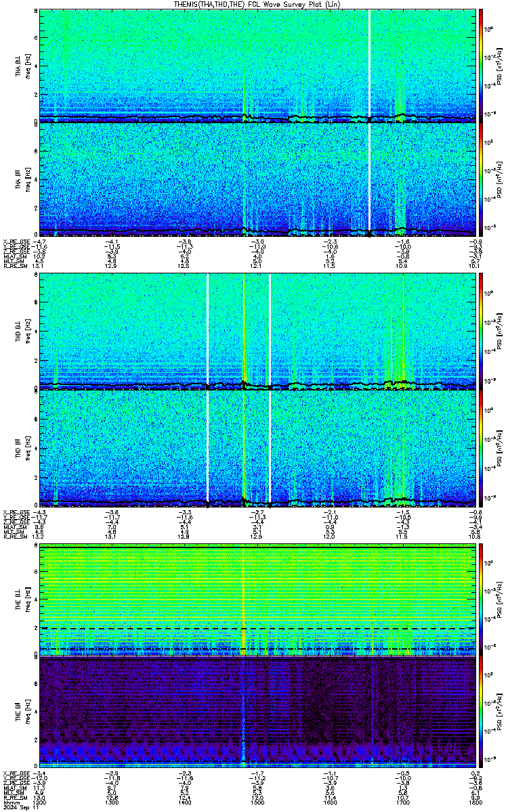
Task: Select the dark THE B-parallel spectrogram panel
Action: 257,712
